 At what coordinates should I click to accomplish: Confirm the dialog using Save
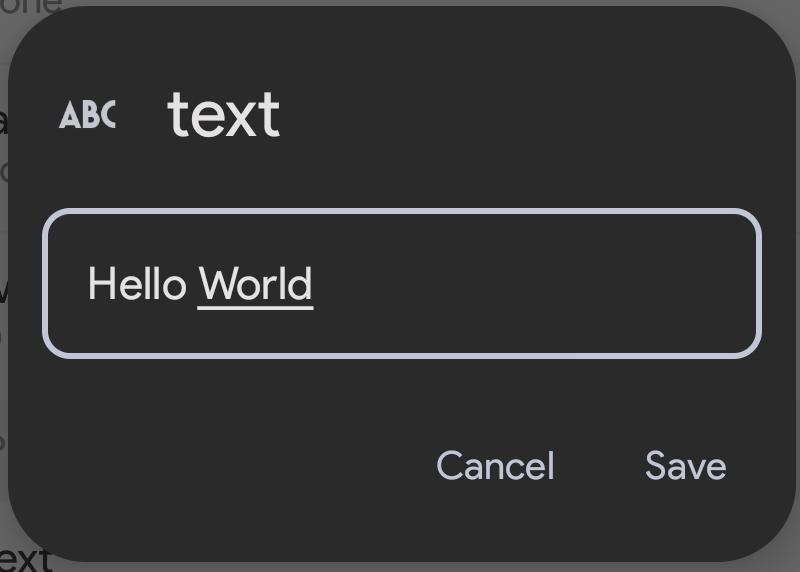pos(685,466)
